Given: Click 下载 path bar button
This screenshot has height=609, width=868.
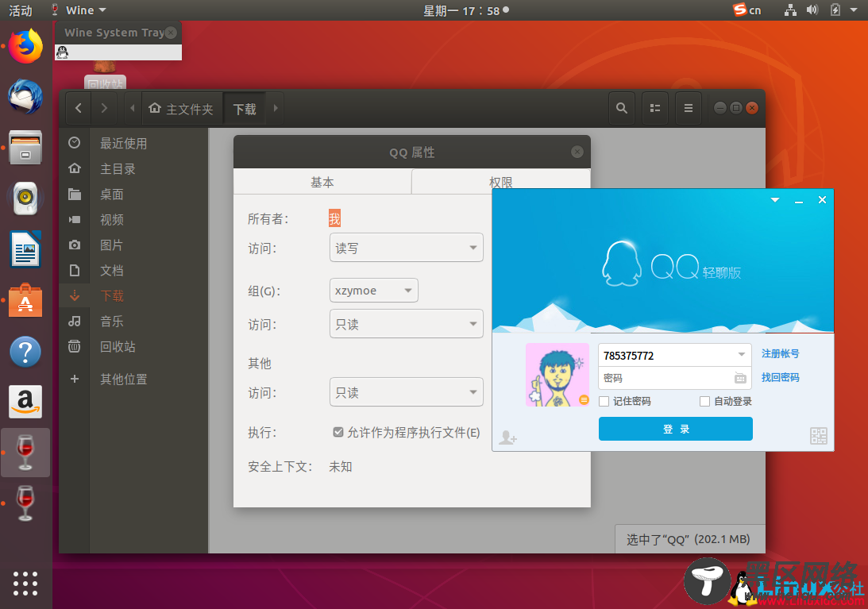Looking at the screenshot, I should (x=244, y=109).
